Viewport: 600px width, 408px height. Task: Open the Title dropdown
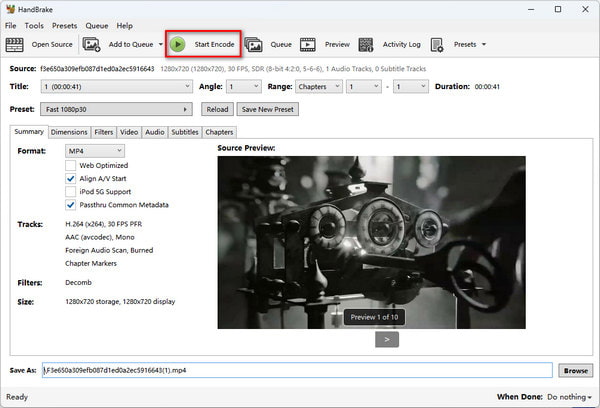click(116, 86)
